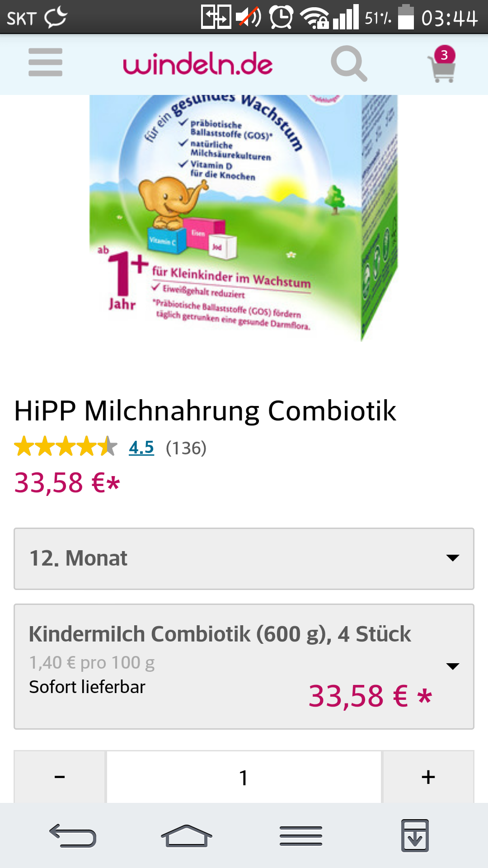Tap the HiPP product box image
The image size is (488, 868).
coord(244,218)
